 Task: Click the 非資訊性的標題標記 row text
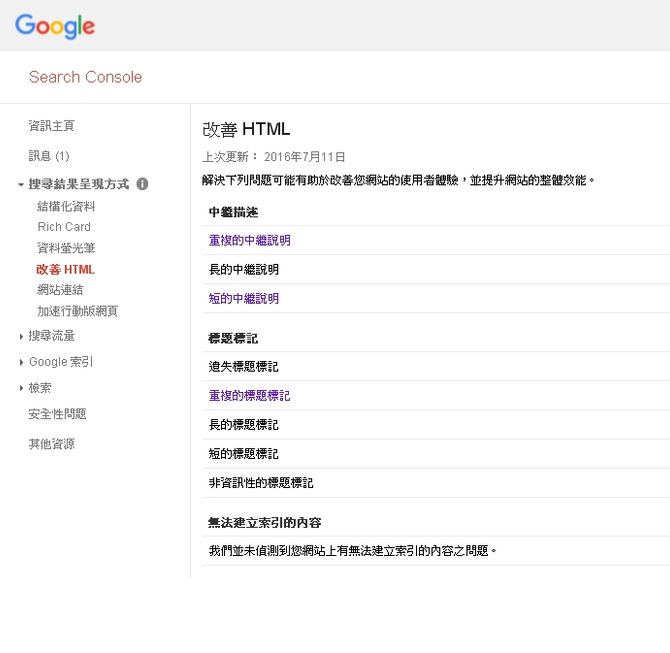[261, 483]
